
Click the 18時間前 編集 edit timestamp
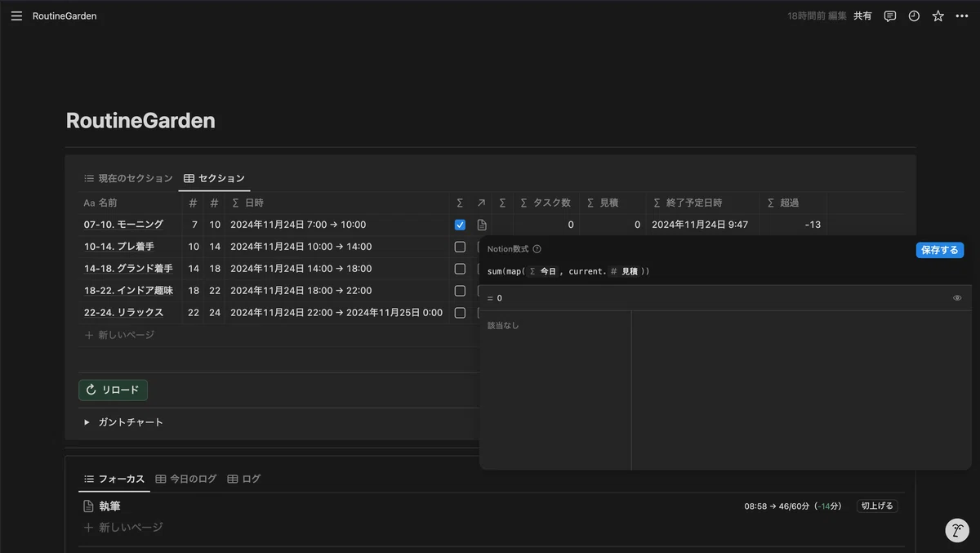pyautogui.click(x=817, y=16)
